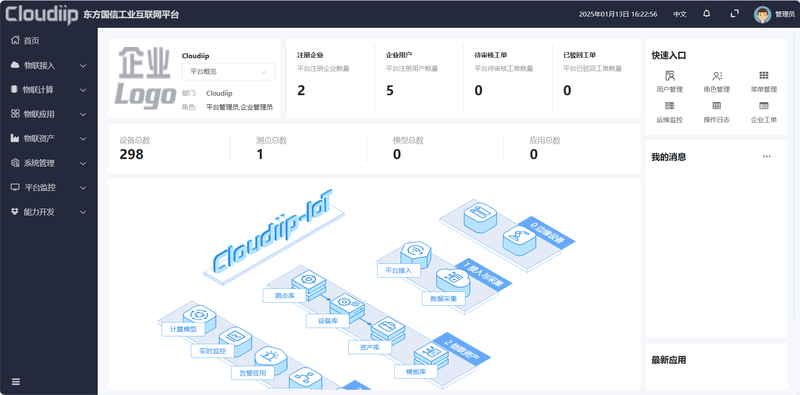Open the 操作日志 quick entry icon

pyautogui.click(x=717, y=106)
